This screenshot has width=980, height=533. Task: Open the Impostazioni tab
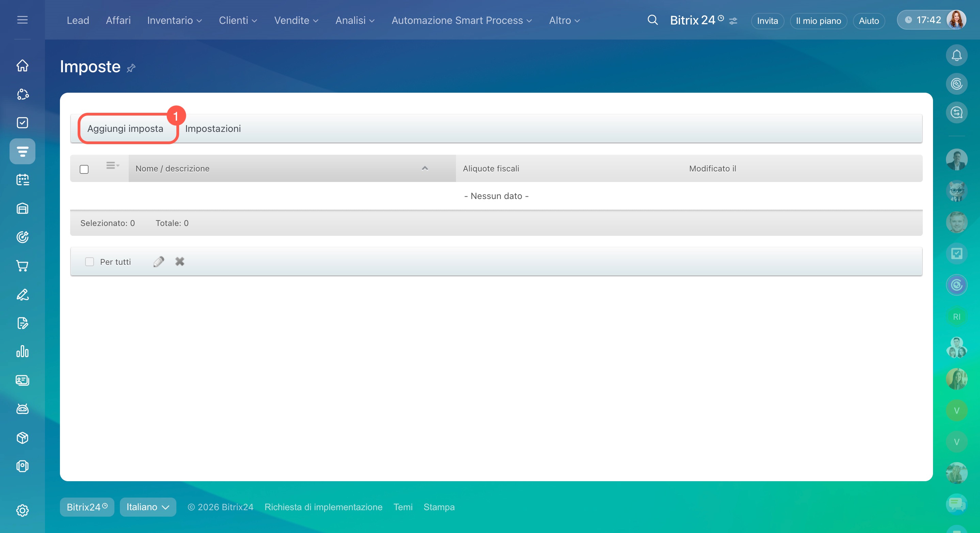[x=213, y=129]
